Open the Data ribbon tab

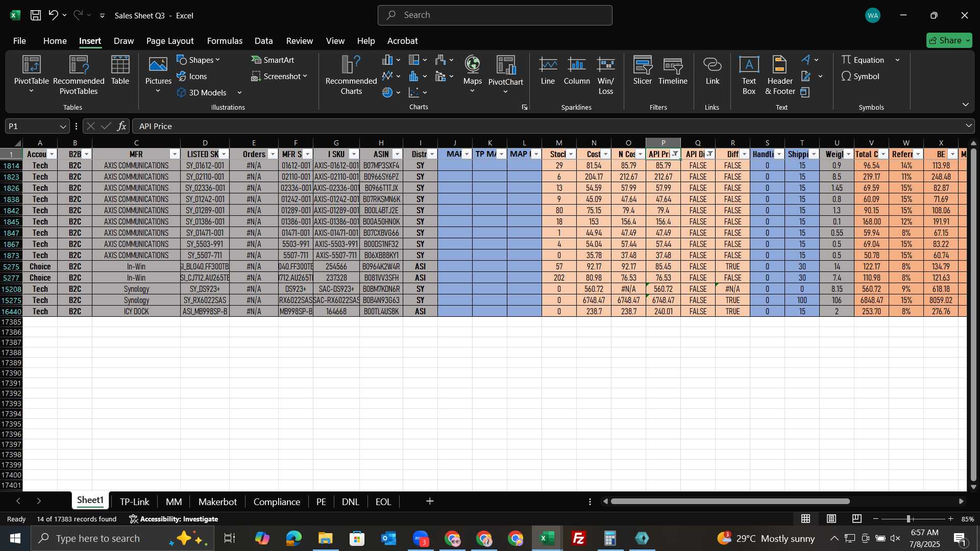pyautogui.click(x=263, y=41)
